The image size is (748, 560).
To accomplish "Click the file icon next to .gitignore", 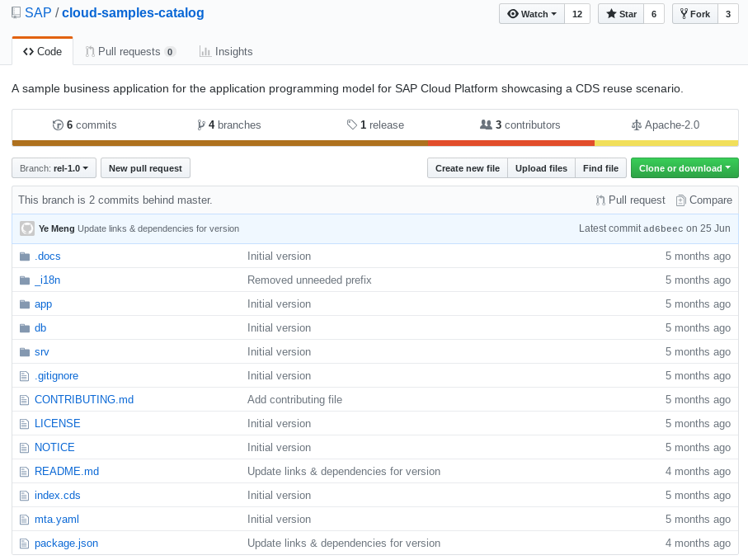I will pyautogui.click(x=25, y=376).
